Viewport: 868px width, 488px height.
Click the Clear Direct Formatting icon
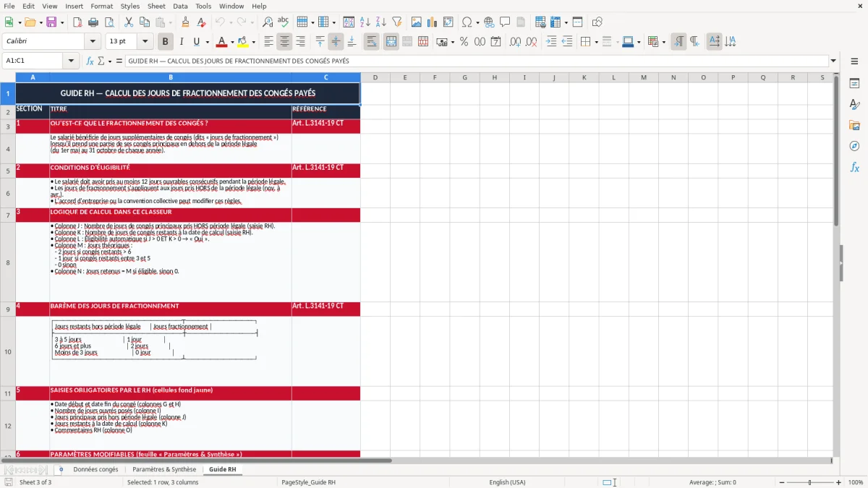pyautogui.click(x=201, y=22)
